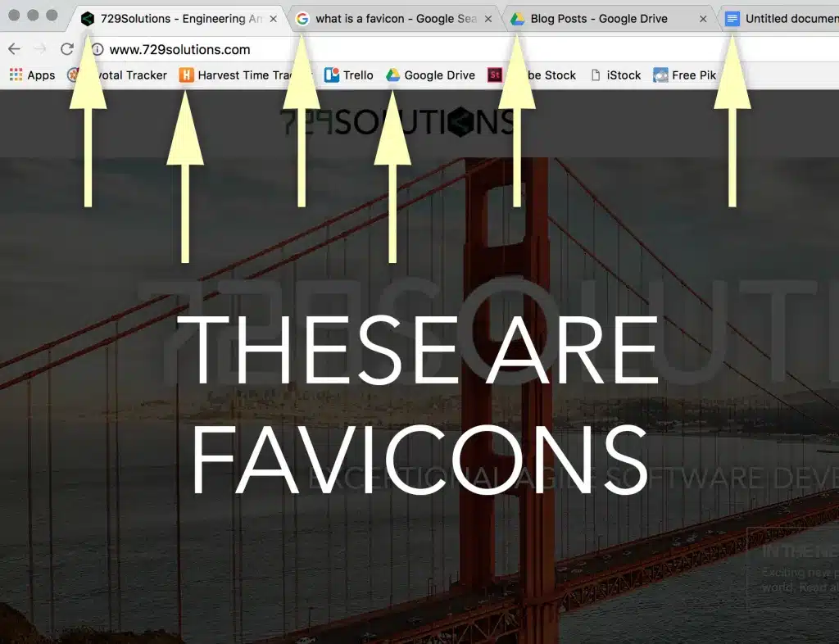839x644 pixels.
Task: Click the 729Solutions tab favicon
Action: tap(88, 18)
